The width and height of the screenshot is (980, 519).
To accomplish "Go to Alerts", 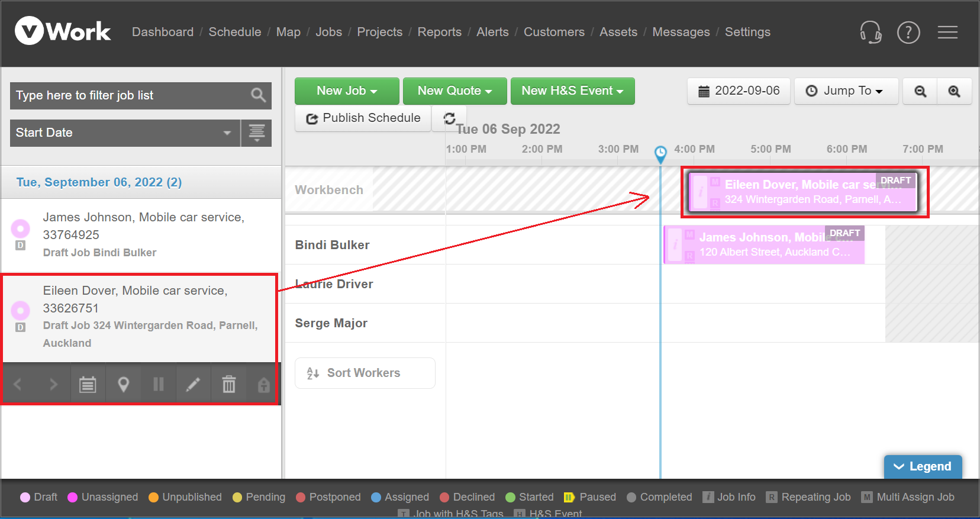I will [x=492, y=32].
